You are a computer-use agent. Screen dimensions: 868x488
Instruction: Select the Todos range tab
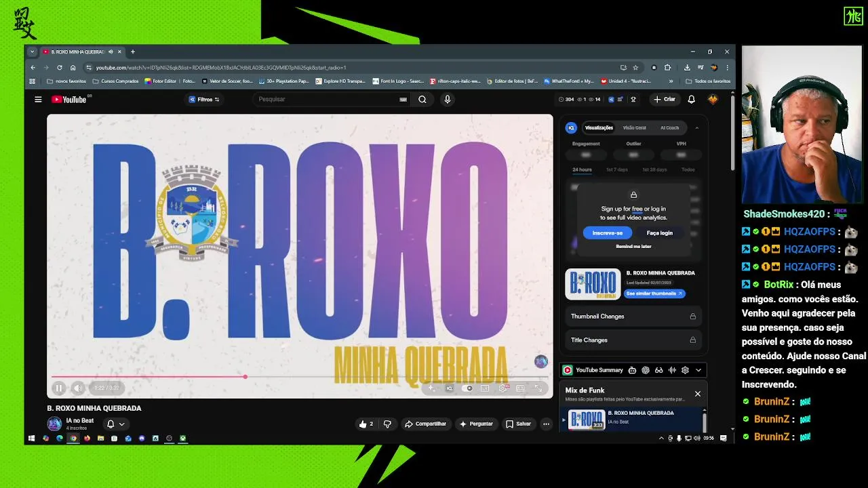pos(688,169)
